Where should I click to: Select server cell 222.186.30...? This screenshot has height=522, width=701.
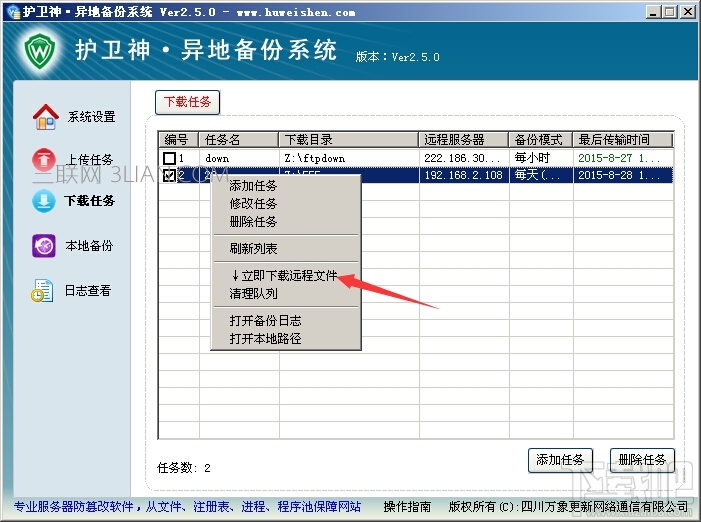(462, 158)
